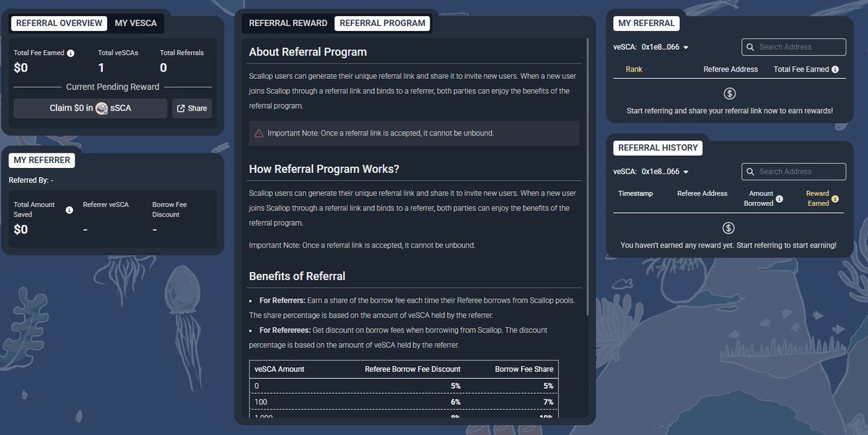Click Search Address field in My Referral
Screen dimensions: 868x435
[x=793, y=47]
